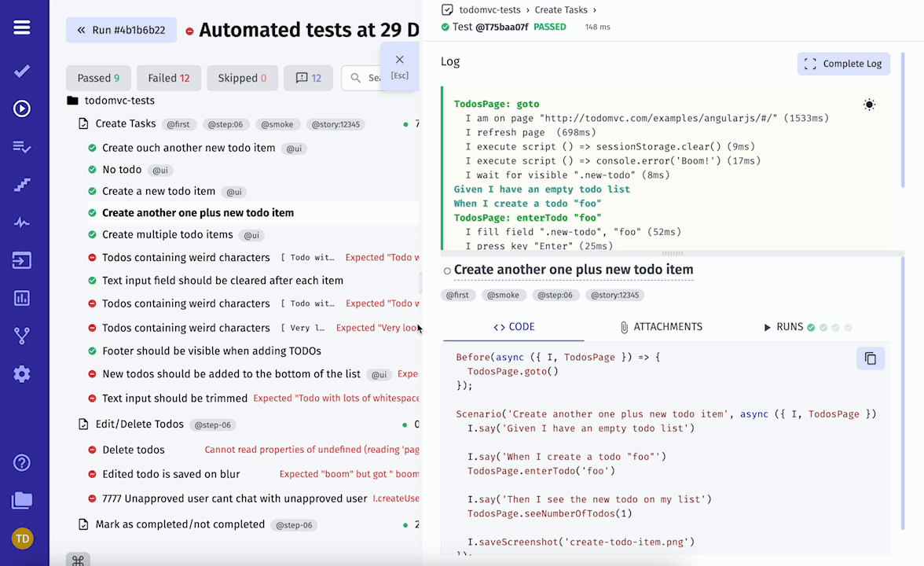Click the Edit/Delete Todos suite file icon

point(83,424)
